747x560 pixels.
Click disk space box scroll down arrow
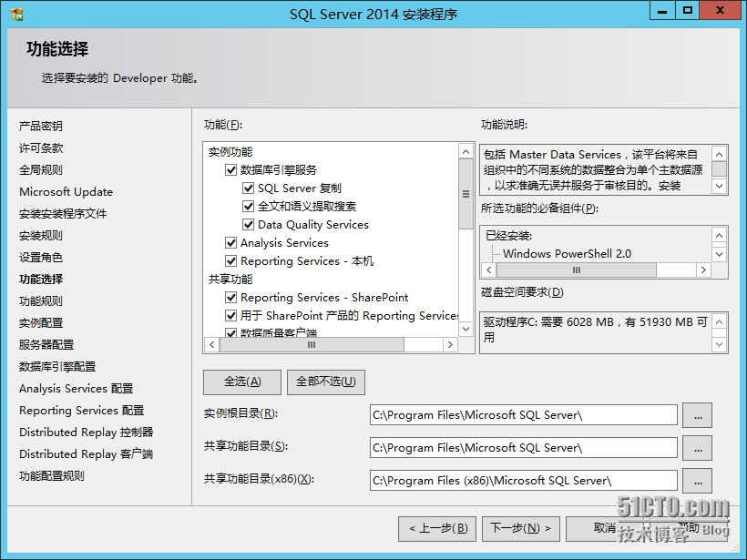click(x=720, y=344)
